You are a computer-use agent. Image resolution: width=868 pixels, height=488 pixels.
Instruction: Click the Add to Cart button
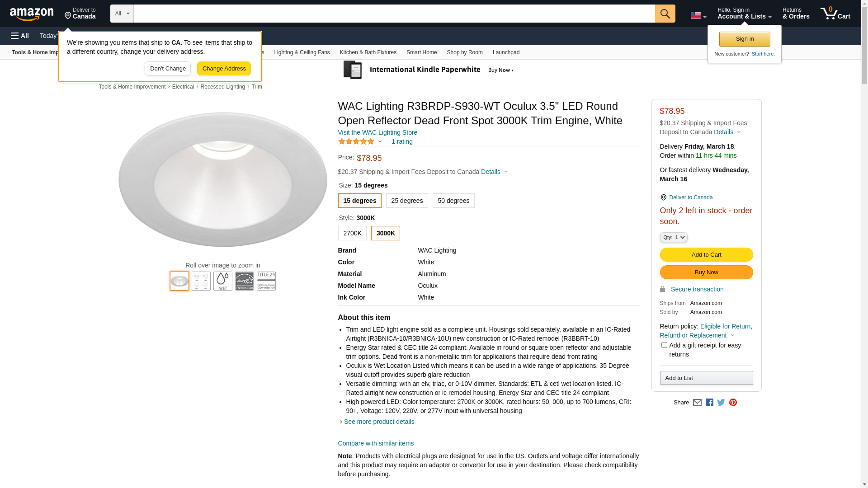[x=706, y=255]
